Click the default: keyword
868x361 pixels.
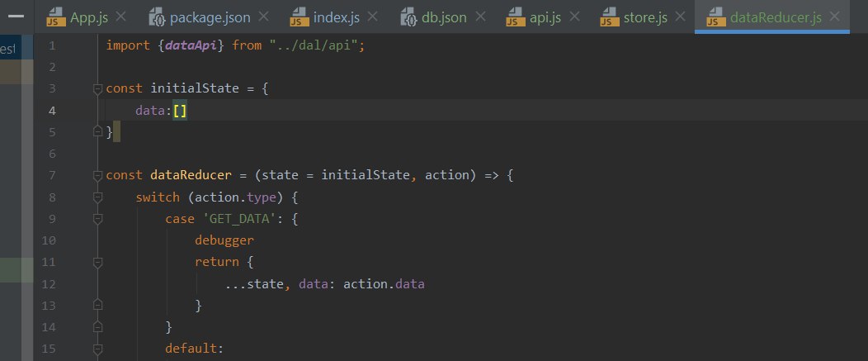coord(194,349)
